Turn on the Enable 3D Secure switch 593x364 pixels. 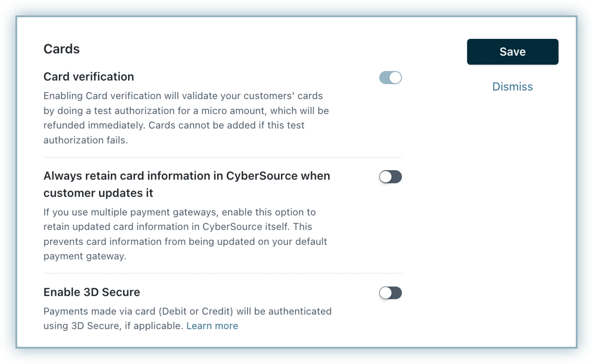pyautogui.click(x=390, y=293)
